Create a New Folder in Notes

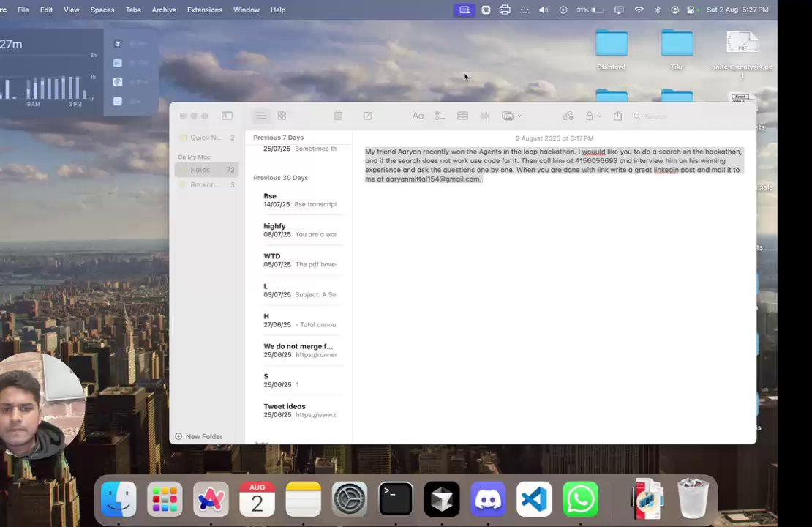pyautogui.click(x=199, y=436)
